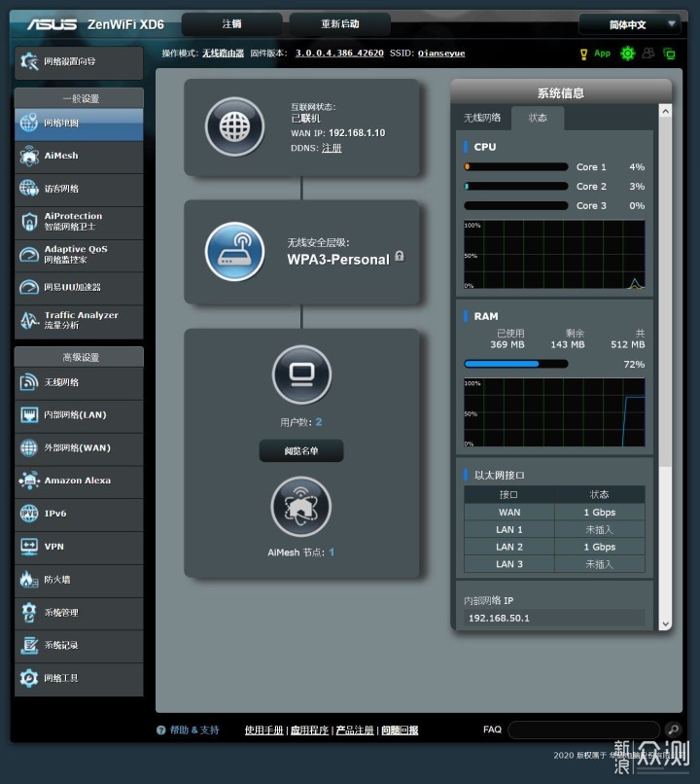Screen dimensions: 700x784
Task: Click the 浏览名单 view list button
Action: click(x=301, y=451)
